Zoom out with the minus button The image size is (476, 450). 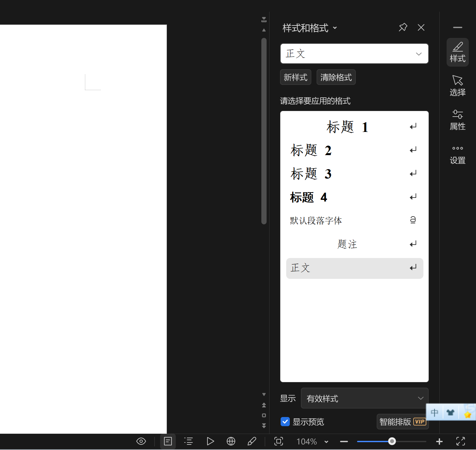click(344, 442)
